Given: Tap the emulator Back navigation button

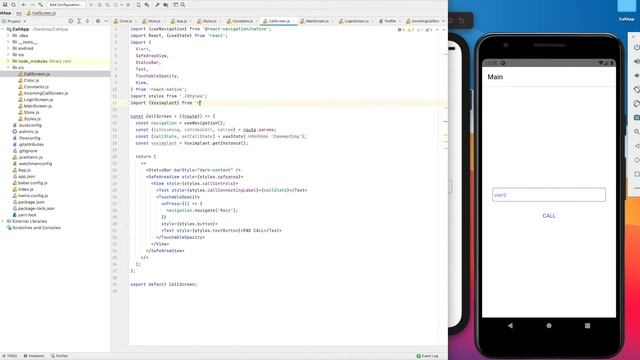Looking at the screenshot, I should pyautogui.click(x=510, y=326).
